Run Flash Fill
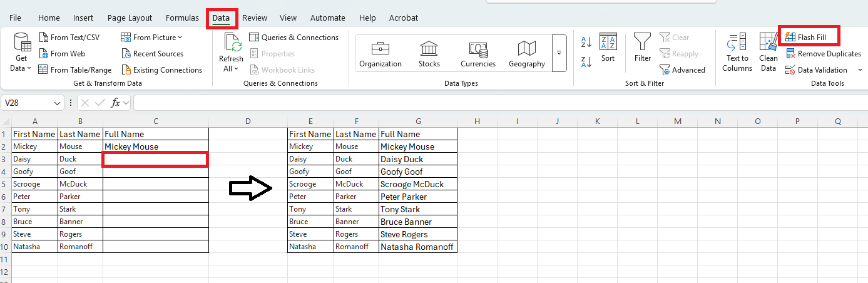 click(805, 38)
